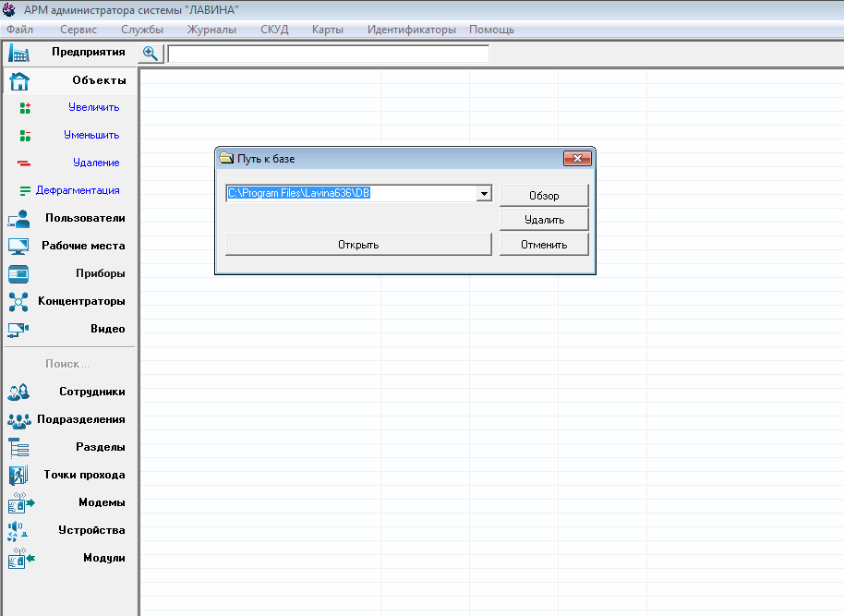Open the Модули section label
The image size is (844, 616).
[104, 558]
